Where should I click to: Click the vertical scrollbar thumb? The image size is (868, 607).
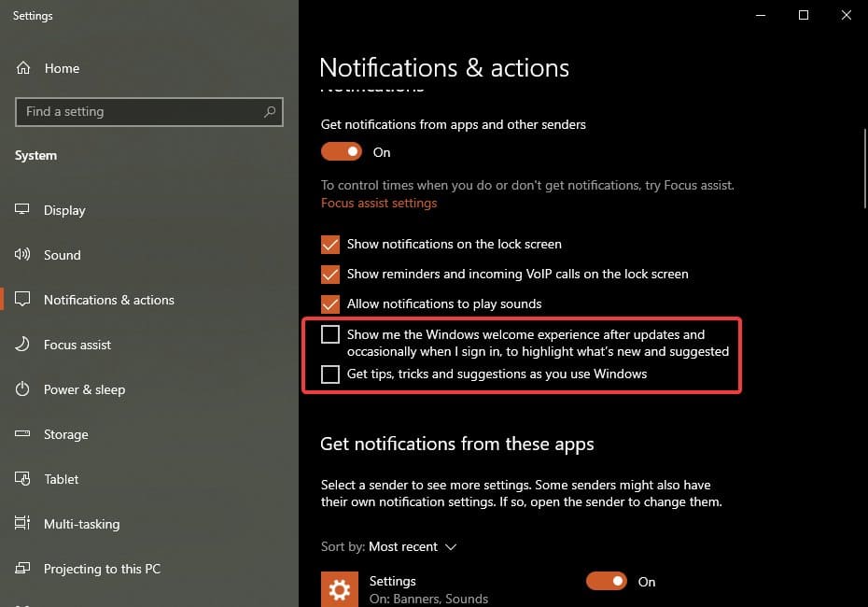coord(864,168)
